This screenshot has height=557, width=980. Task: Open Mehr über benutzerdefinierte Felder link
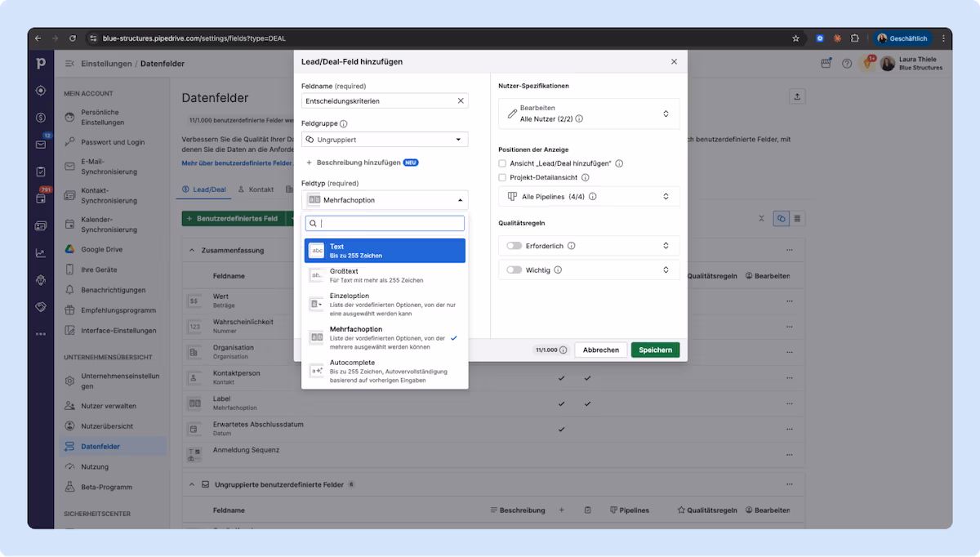pyautogui.click(x=236, y=164)
